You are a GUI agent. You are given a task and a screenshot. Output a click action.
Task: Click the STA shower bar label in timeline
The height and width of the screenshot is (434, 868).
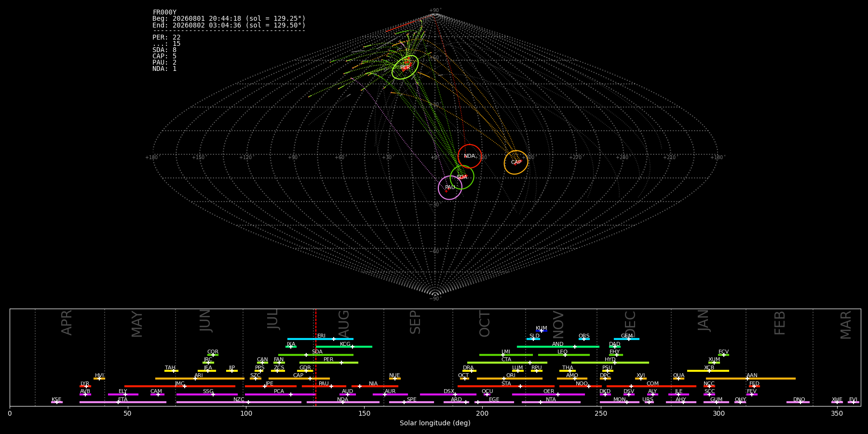[x=506, y=384]
